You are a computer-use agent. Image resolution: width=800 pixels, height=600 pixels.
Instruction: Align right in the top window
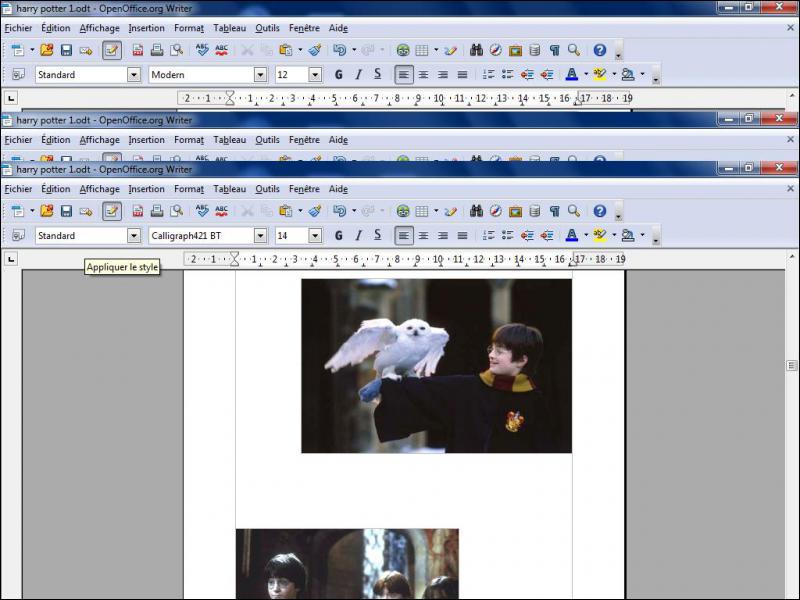[x=443, y=74]
